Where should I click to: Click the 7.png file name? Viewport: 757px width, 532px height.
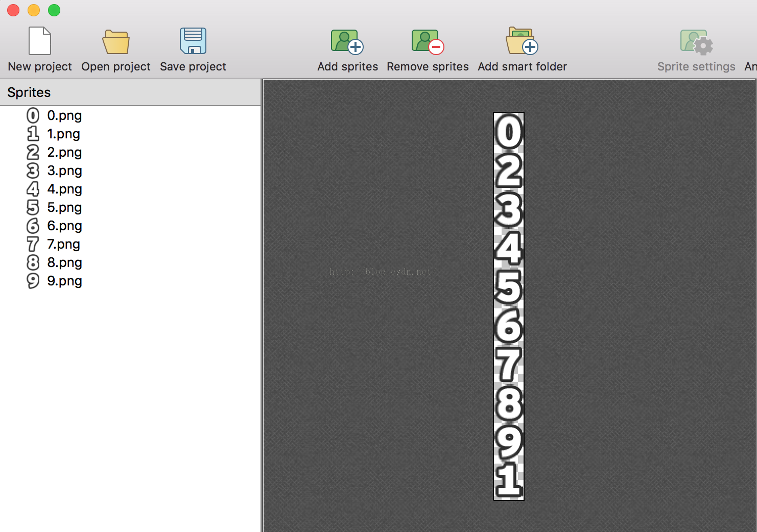click(63, 245)
